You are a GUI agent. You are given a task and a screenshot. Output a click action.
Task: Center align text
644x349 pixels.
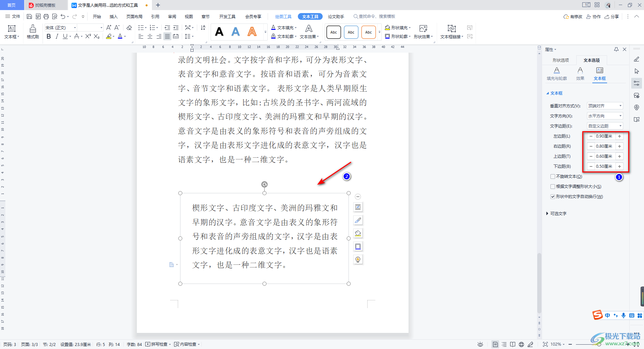(150, 36)
